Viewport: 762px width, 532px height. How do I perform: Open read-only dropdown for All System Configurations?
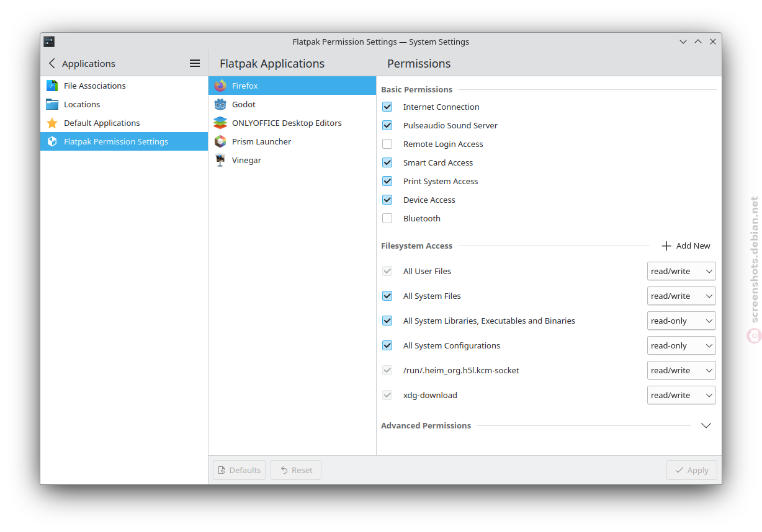[681, 345]
